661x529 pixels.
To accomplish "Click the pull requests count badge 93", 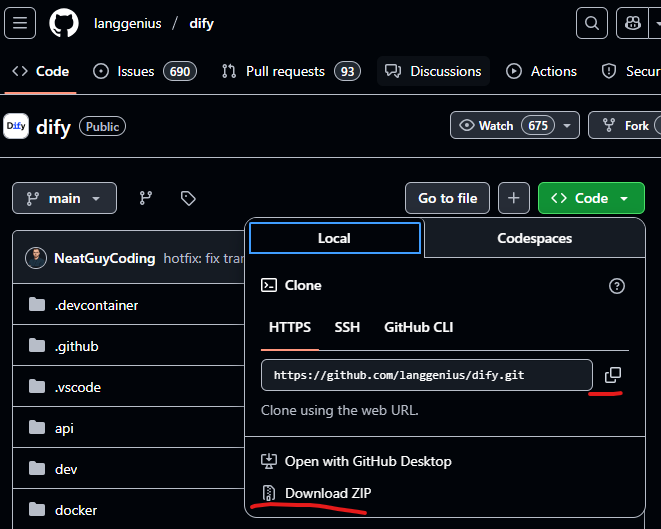I will click(347, 71).
